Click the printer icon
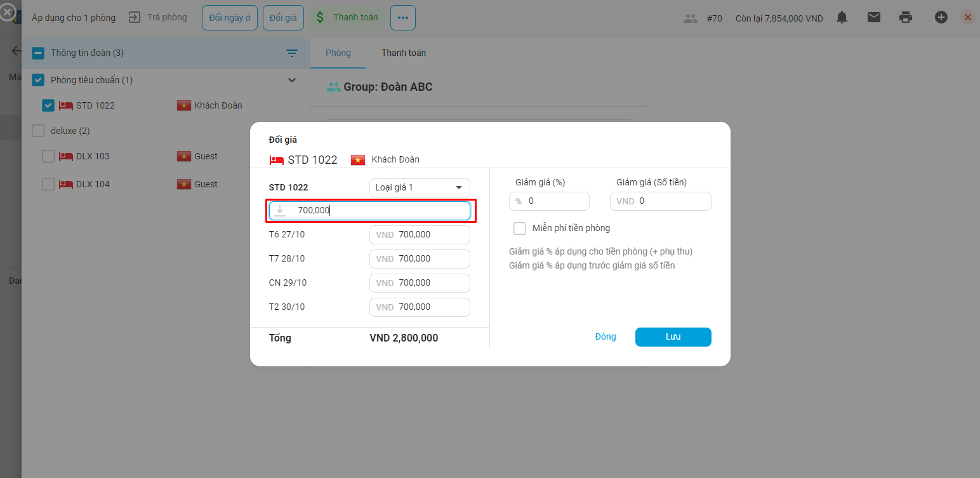 click(x=906, y=18)
